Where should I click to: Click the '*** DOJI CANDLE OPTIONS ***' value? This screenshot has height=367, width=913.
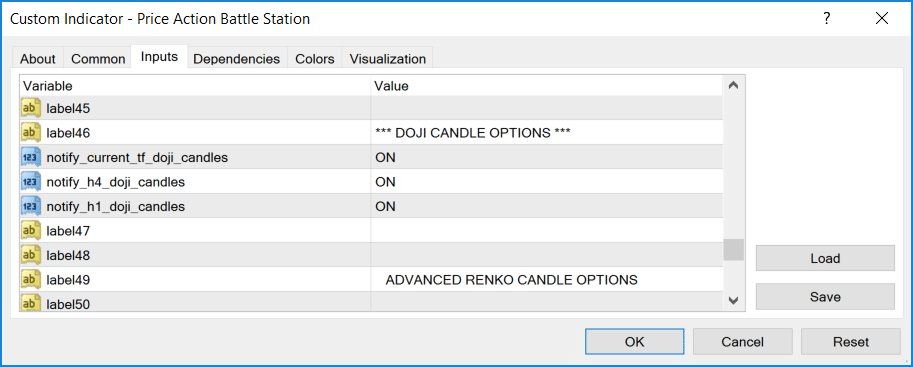click(x=473, y=133)
